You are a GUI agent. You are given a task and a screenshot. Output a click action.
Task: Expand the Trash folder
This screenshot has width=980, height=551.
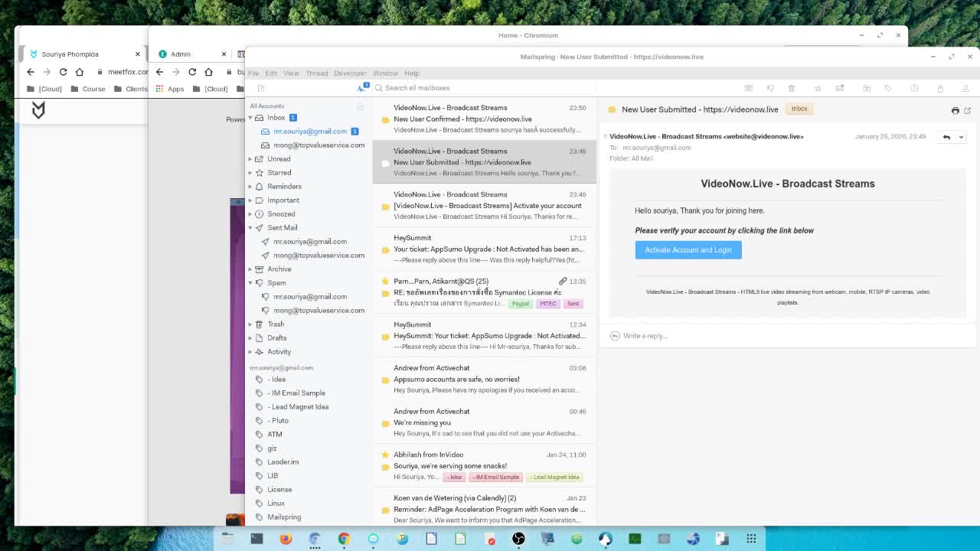pos(250,324)
